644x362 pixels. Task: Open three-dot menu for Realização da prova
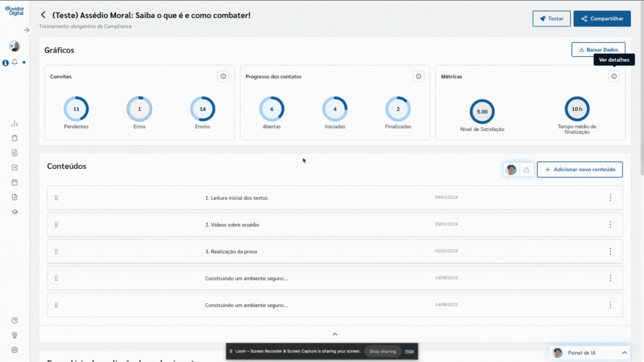click(x=610, y=251)
